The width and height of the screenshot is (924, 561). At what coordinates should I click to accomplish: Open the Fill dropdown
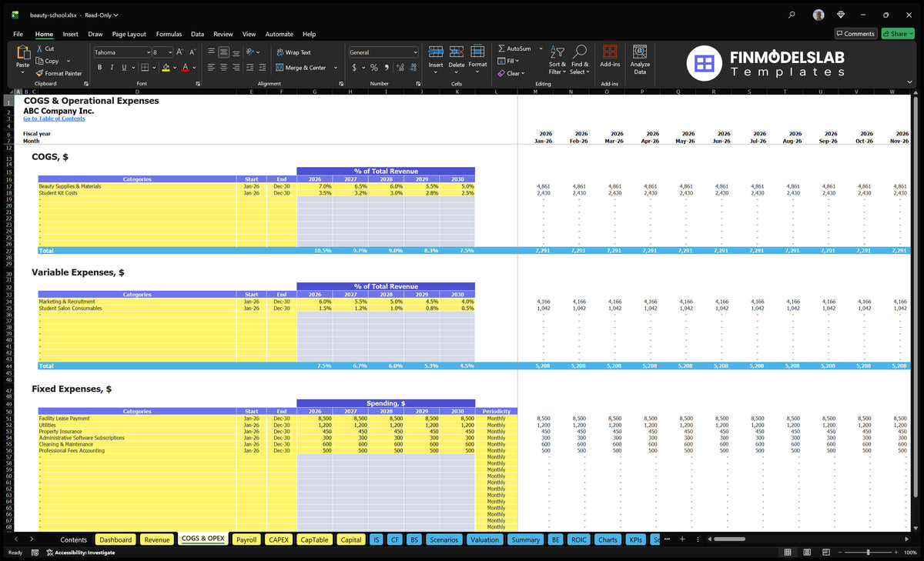[507, 61]
